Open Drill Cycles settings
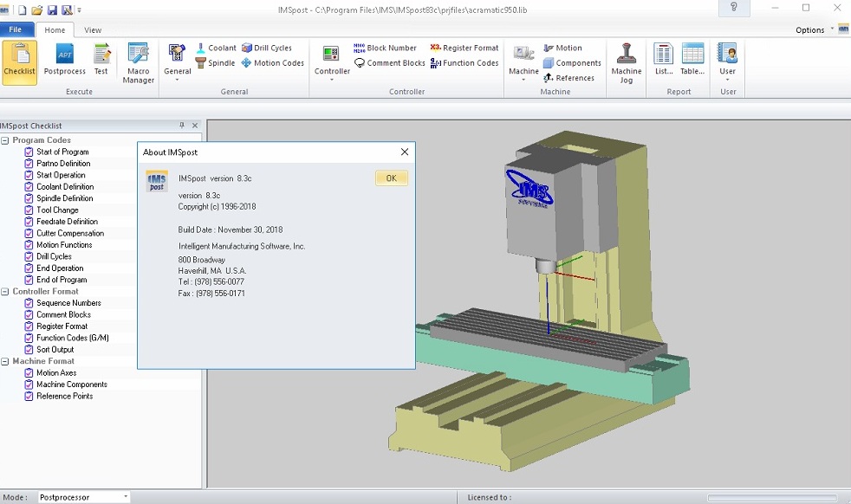 click(x=267, y=48)
